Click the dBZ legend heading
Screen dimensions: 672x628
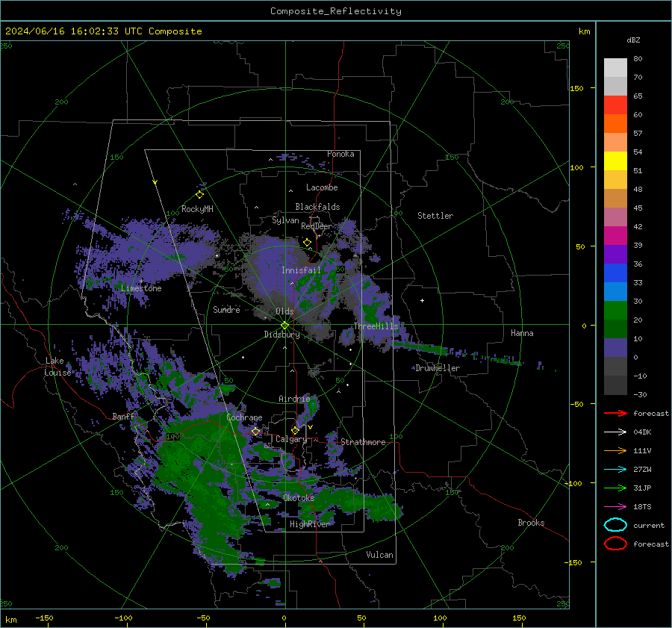coord(633,40)
